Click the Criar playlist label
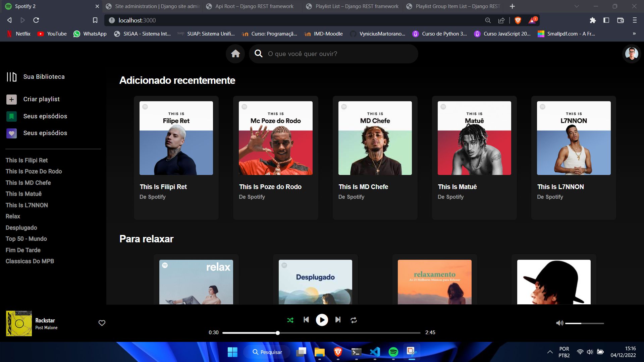Screen dimensions: 644x362 pos(42,99)
